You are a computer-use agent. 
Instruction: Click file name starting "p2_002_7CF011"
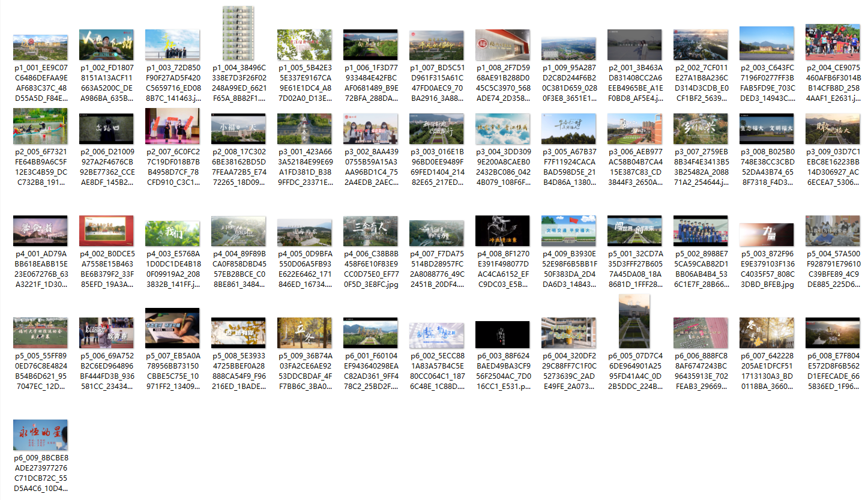(x=701, y=83)
